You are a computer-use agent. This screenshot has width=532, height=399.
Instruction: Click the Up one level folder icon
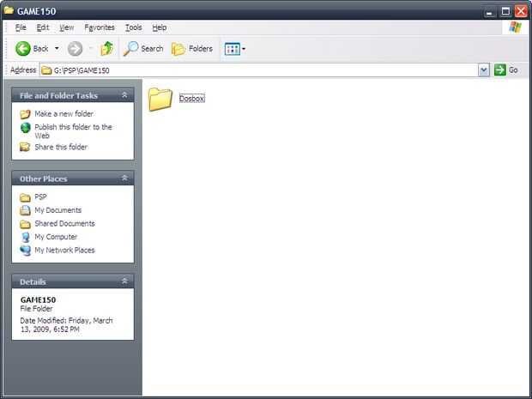[107, 49]
